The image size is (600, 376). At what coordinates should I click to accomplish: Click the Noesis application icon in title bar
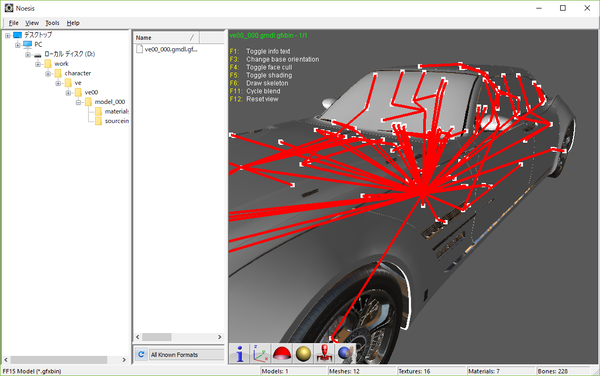tap(9, 8)
